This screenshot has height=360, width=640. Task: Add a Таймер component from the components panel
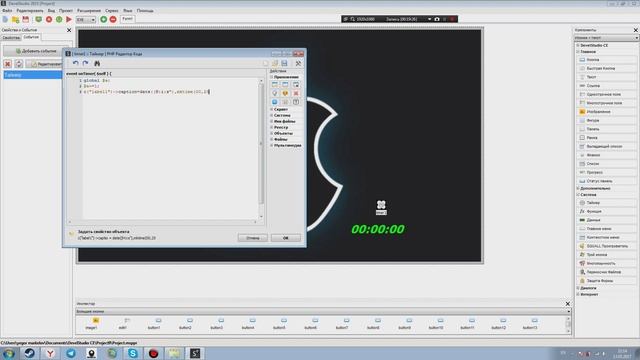point(607,203)
